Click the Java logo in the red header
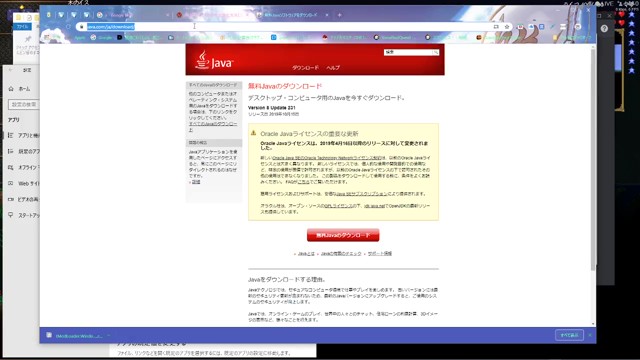Viewport: 640px width, 360px height. 214,60
